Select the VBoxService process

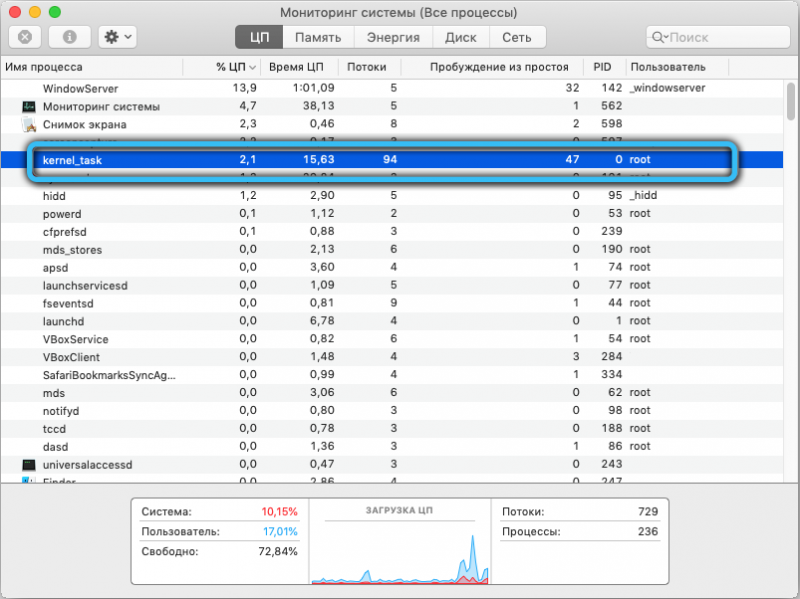392,339
